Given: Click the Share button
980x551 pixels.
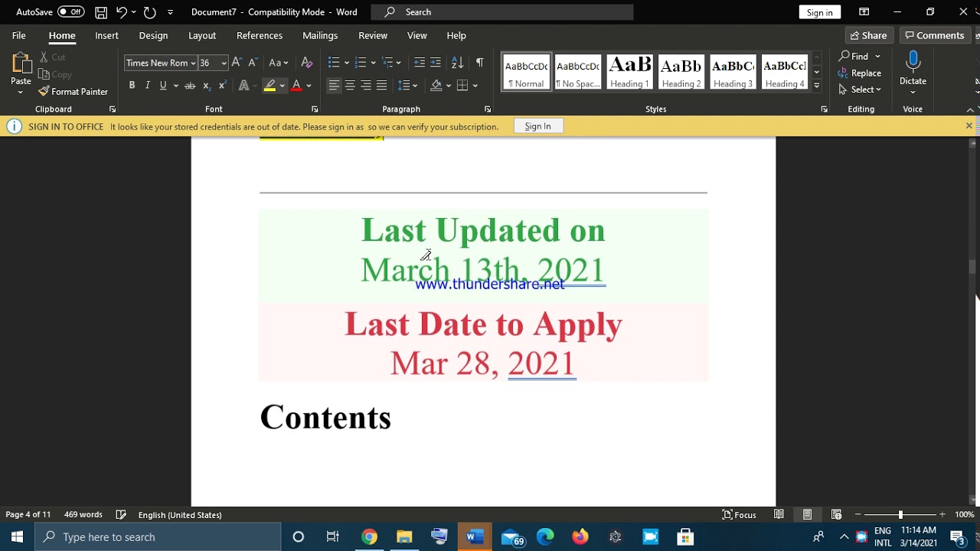Looking at the screenshot, I should (868, 35).
